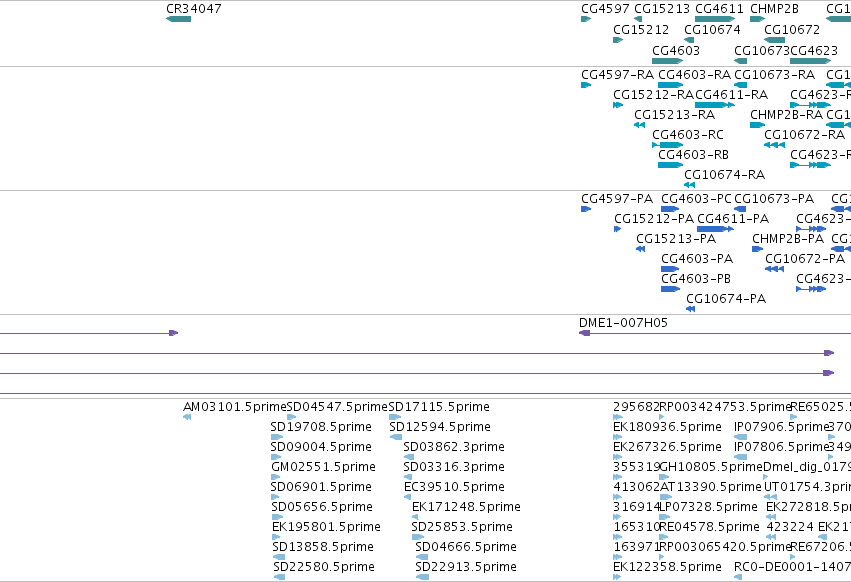Click the CG4611-PA protein glyph
Screen dimensions: 851x582
[715, 229]
